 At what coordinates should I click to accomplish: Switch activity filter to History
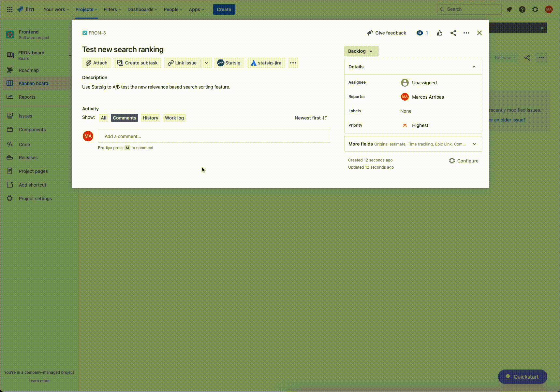click(x=150, y=118)
